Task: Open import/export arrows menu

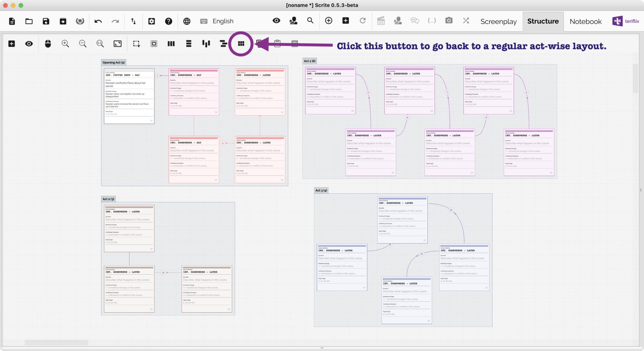Action: tap(133, 21)
